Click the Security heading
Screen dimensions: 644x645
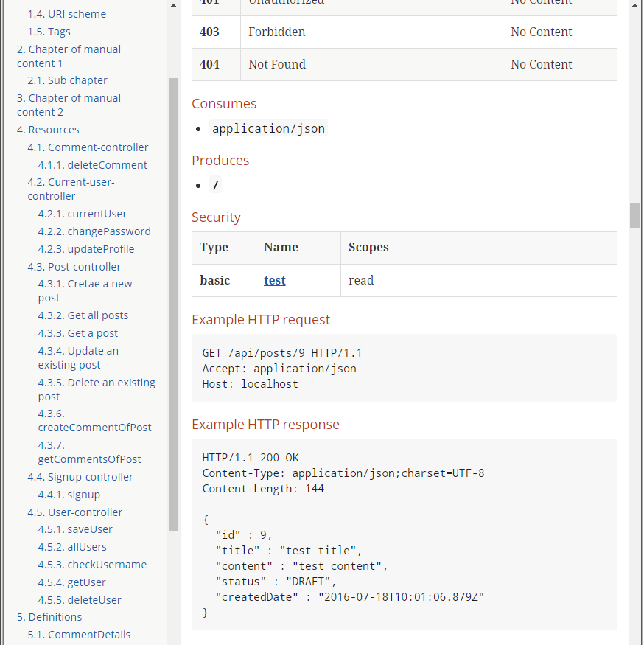217,217
